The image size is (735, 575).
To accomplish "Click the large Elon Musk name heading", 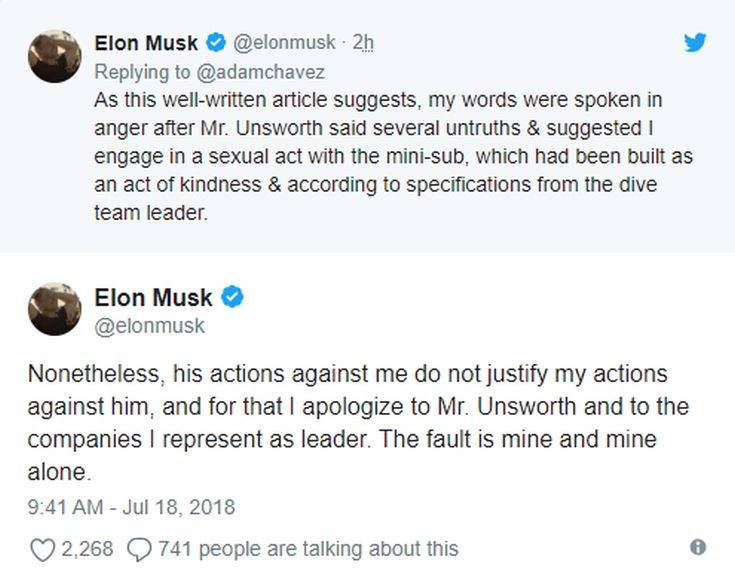I will point(153,297).
